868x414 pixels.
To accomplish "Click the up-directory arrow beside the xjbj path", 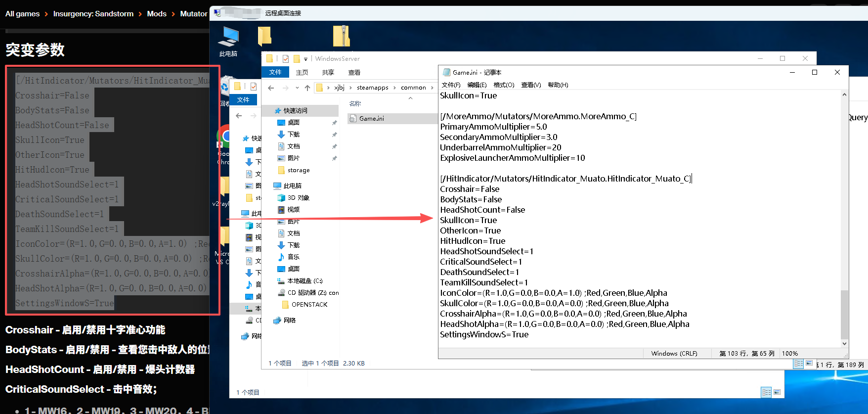I will click(307, 88).
